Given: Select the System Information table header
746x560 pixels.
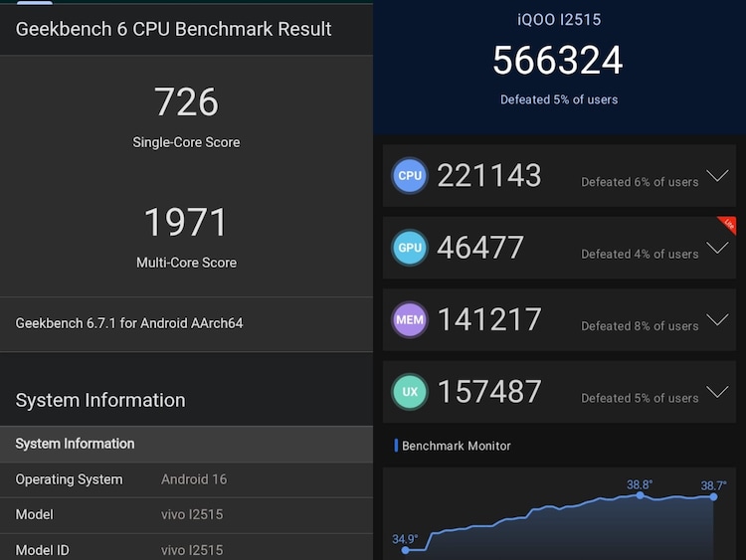Looking at the screenshot, I should (187, 444).
